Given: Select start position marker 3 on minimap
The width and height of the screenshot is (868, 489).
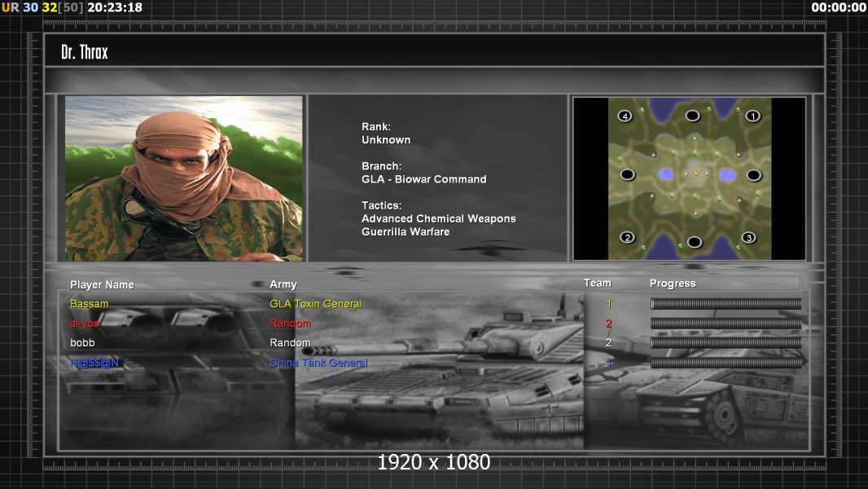Looking at the screenshot, I should (748, 237).
